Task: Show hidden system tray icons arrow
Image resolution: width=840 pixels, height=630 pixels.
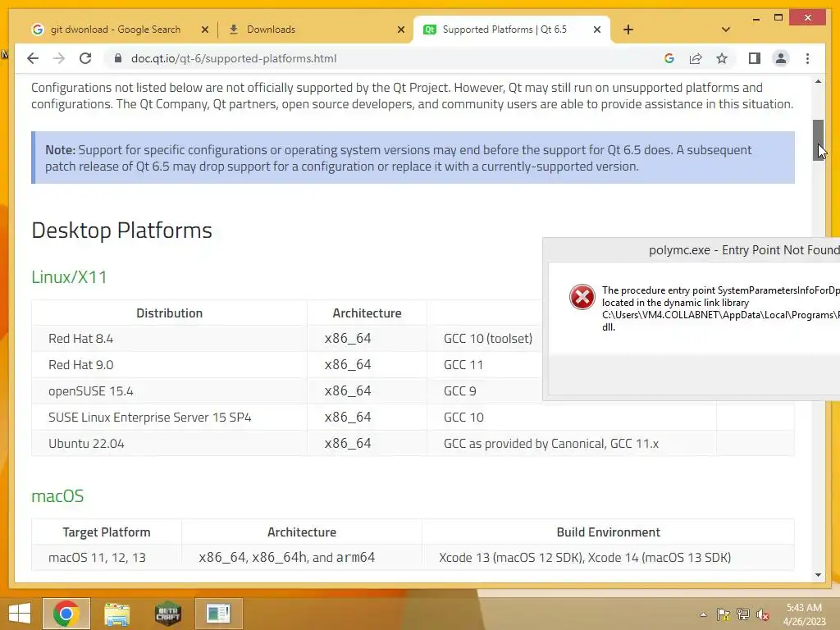Action: [x=703, y=614]
